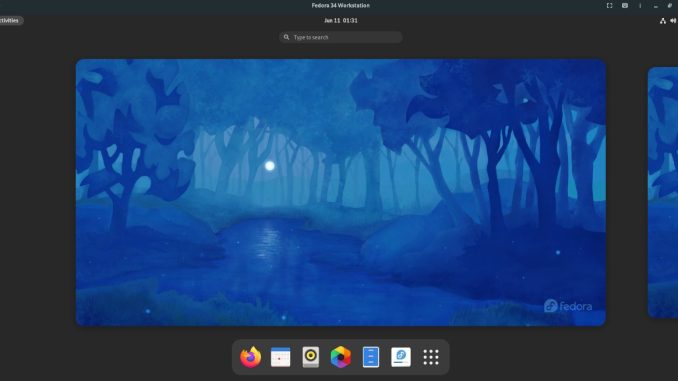The image size is (678, 381).
Task: Open the colorful hexagon Photos app
Action: coord(341,357)
